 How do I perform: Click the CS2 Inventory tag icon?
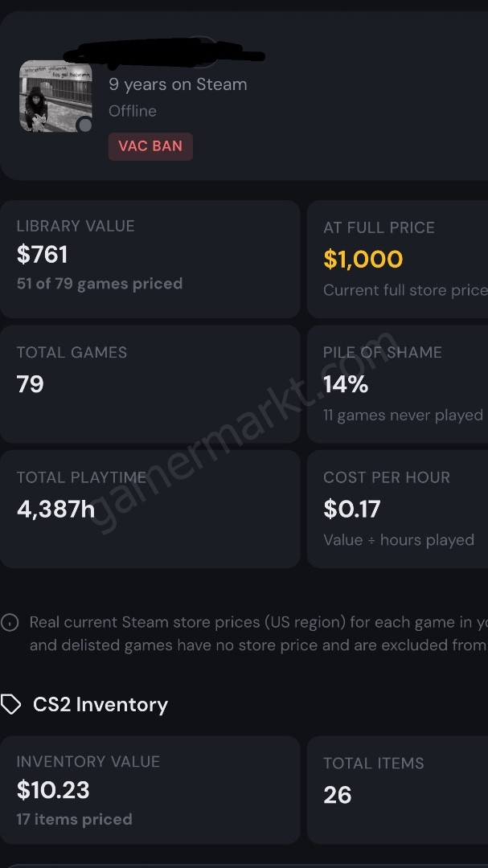point(10,705)
